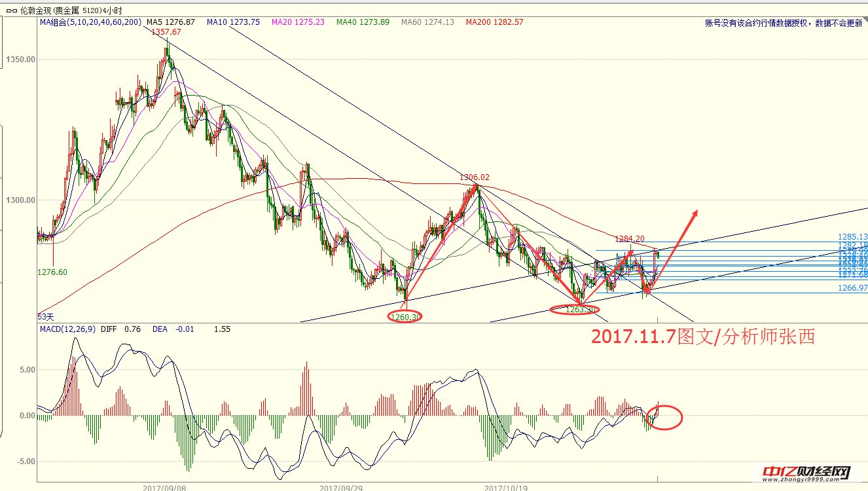Screen dimensions: 868x491
Task: Click the 1285.13 blue horizontal level label
Action: click(852, 237)
